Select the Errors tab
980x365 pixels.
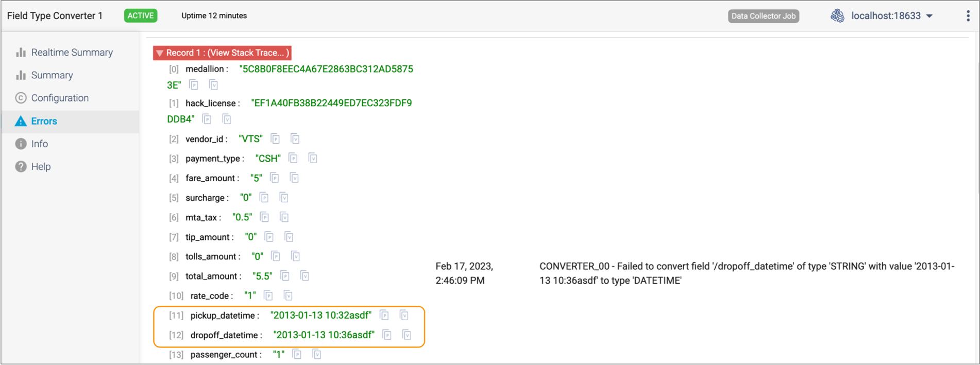coord(70,121)
